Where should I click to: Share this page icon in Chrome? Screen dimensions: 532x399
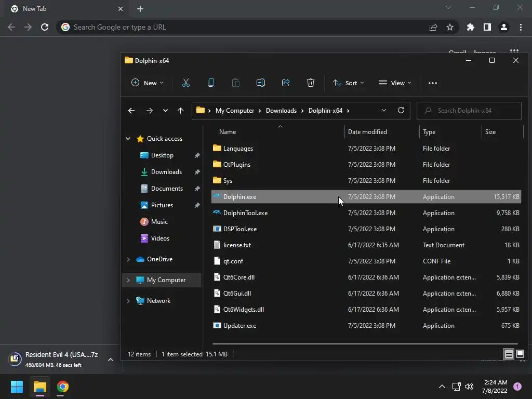pyautogui.click(x=433, y=27)
